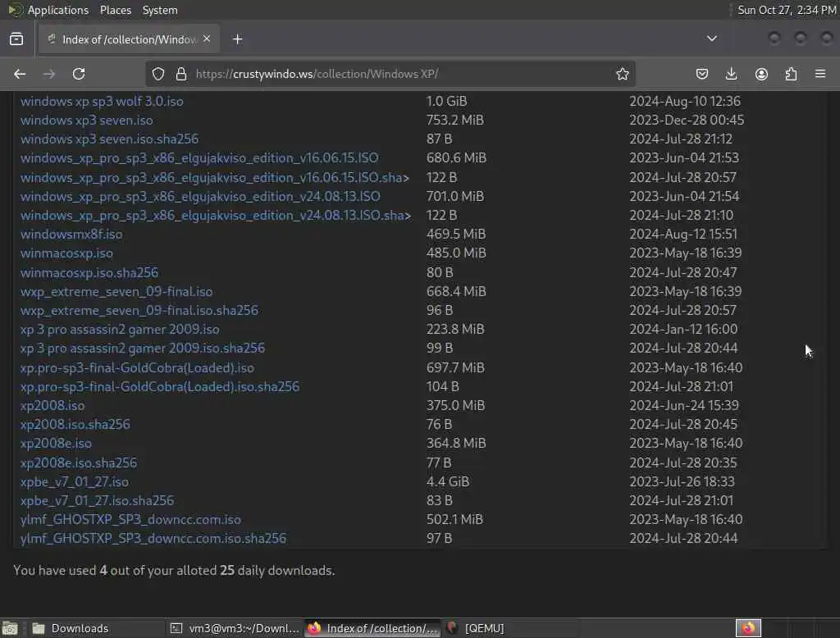The height and width of the screenshot is (638, 840).
Task: Open winmacosxp.iso.sha256 link
Action: coord(89,272)
